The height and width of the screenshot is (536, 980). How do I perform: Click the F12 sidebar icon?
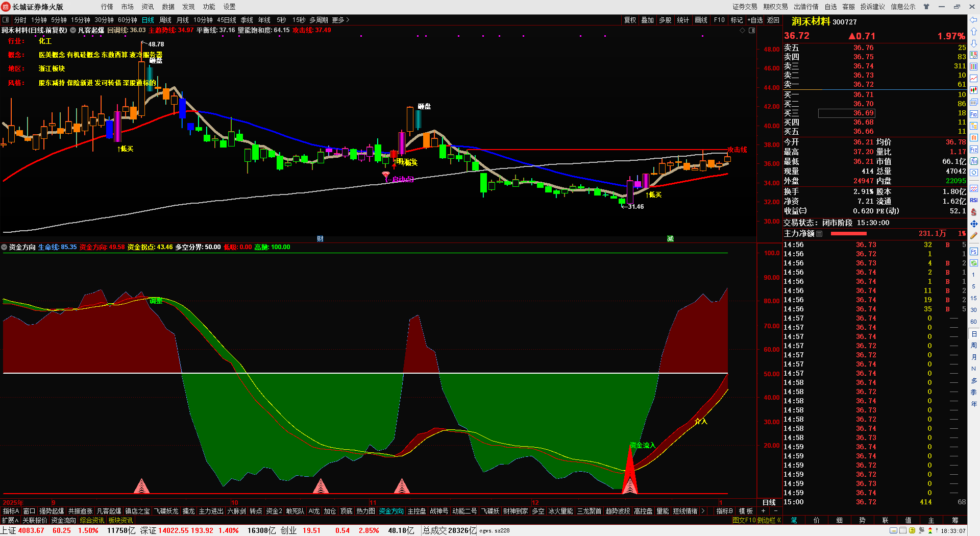[974, 150]
